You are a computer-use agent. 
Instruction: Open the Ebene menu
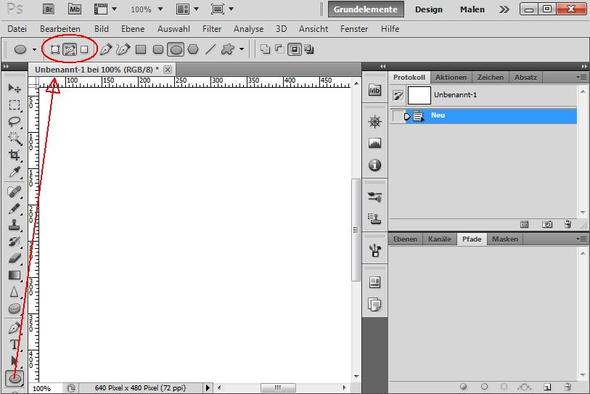(132, 29)
